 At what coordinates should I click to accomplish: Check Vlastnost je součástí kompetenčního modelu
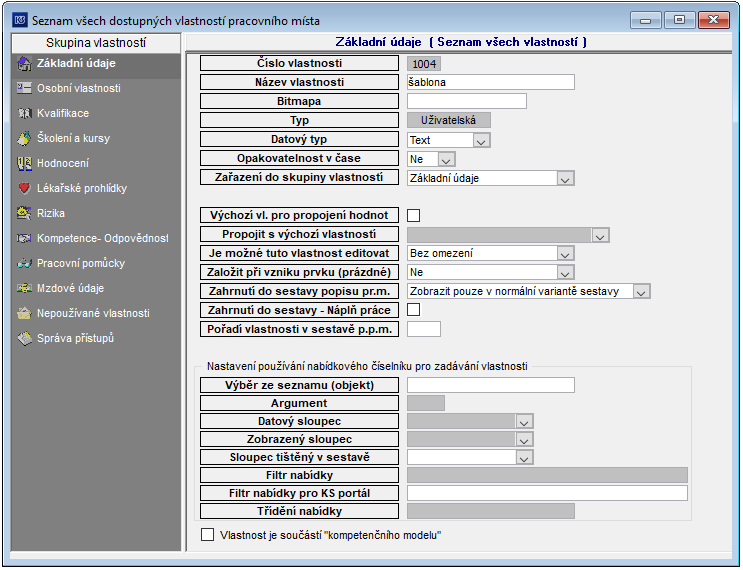208,535
